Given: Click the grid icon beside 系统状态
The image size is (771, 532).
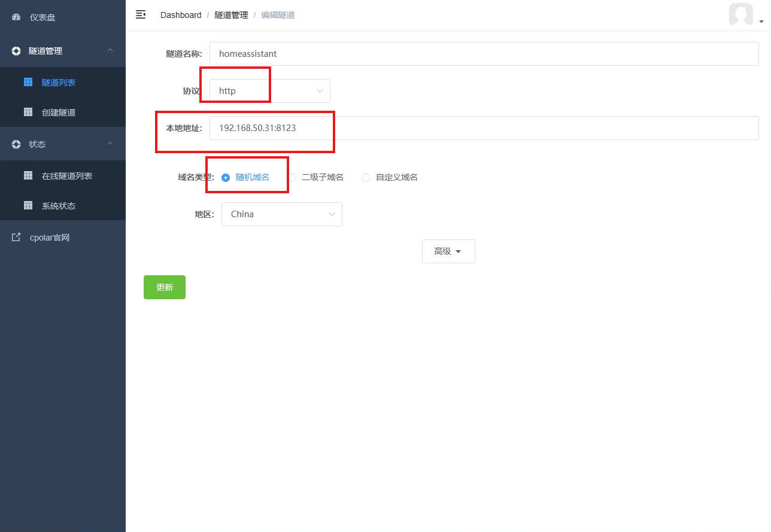Looking at the screenshot, I should click(x=28, y=205).
